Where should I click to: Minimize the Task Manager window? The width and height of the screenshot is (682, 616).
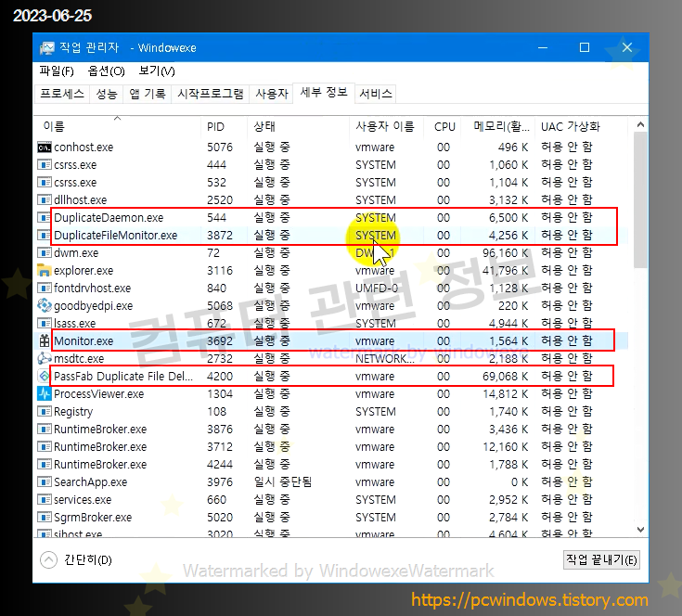pos(543,47)
